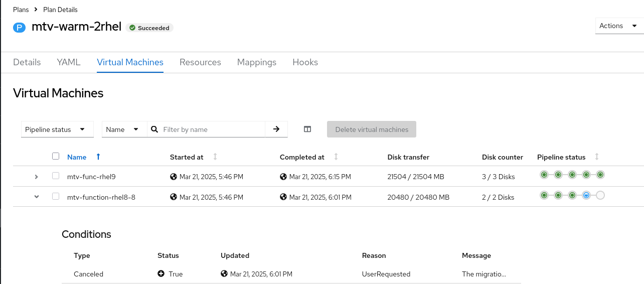Switch to the YAML tab

69,62
